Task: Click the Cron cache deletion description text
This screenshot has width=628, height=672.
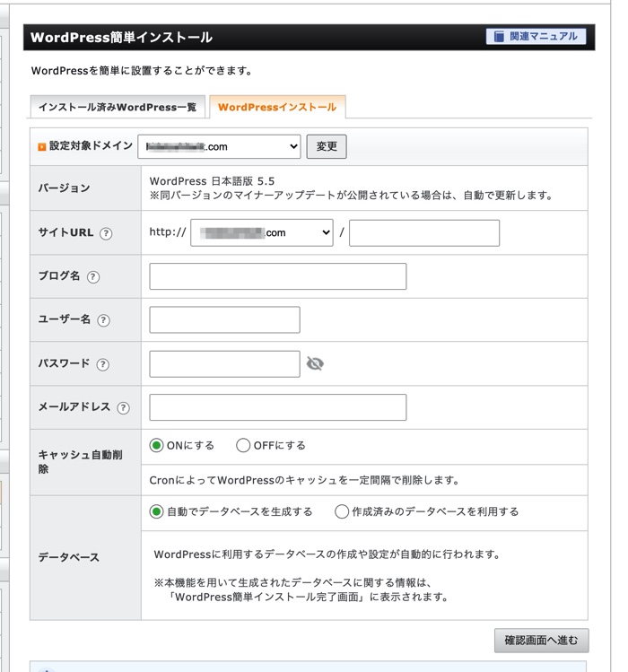Action: tap(304, 480)
